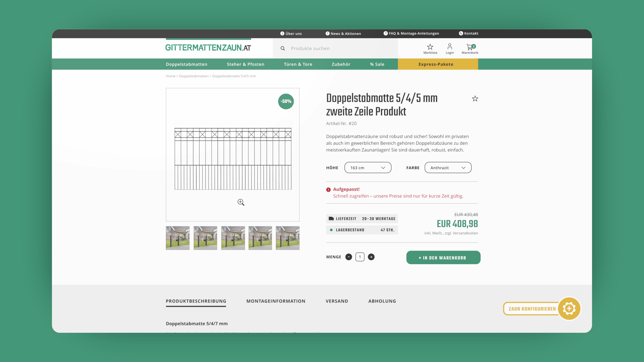Switch to the Montageinformation tab
This screenshot has width=644, height=362.
coord(276,301)
